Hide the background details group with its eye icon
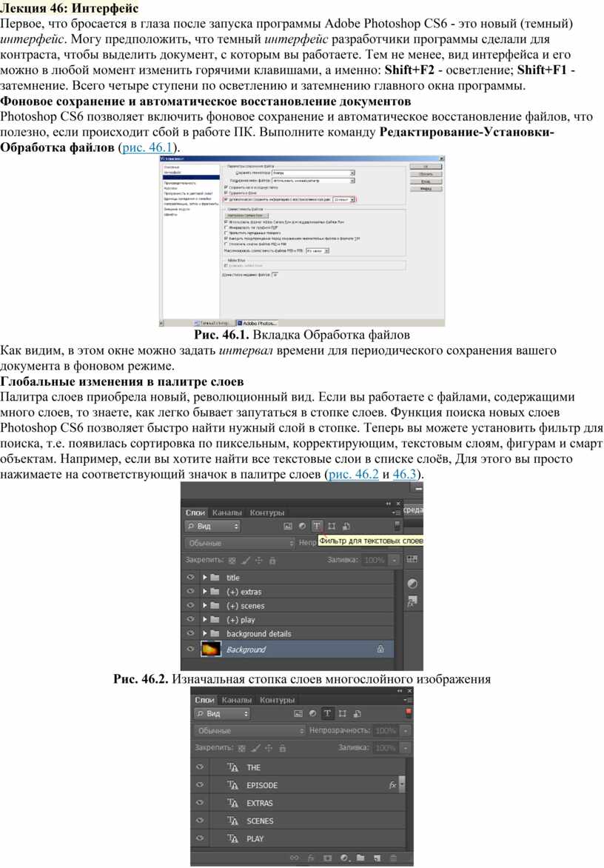The width and height of the screenshot is (604, 868). click(191, 632)
